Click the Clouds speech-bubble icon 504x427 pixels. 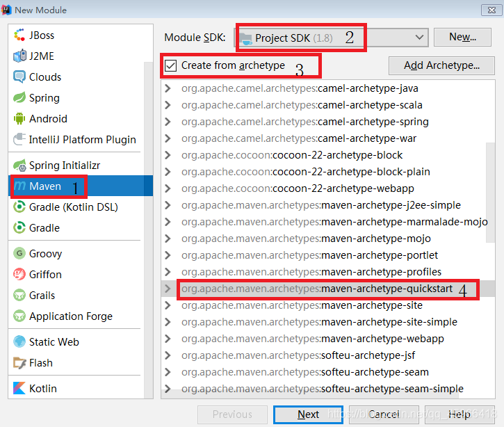[x=19, y=77]
